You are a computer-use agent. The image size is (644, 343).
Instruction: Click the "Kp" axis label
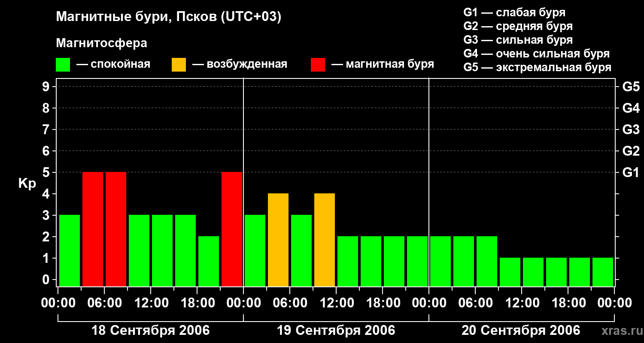[x=27, y=184]
